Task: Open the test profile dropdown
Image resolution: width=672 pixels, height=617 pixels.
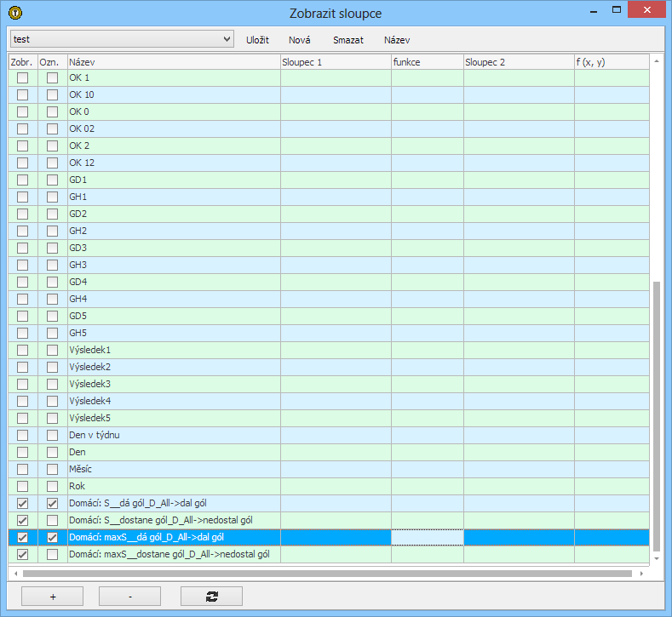Action: (x=122, y=39)
